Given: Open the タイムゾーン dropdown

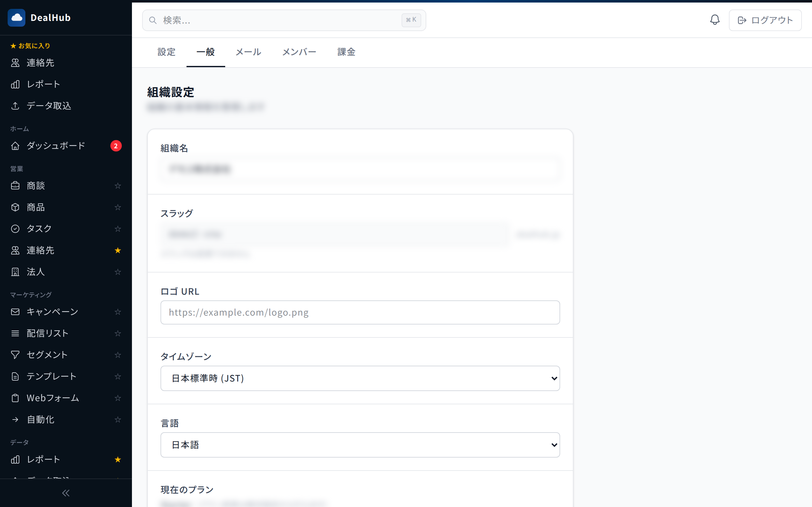Looking at the screenshot, I should (x=360, y=378).
